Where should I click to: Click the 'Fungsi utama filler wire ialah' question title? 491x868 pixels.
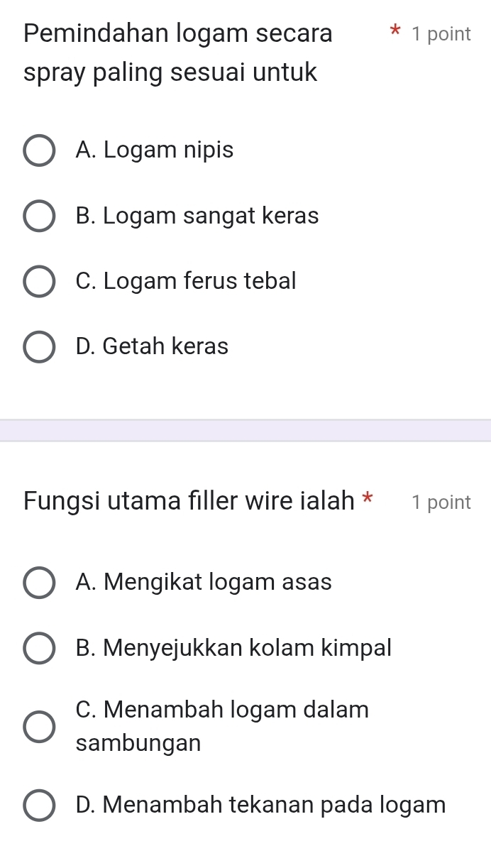pyautogui.click(x=189, y=501)
